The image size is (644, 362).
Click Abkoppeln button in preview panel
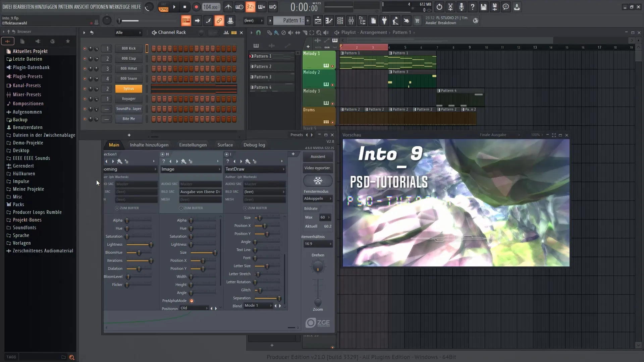click(x=316, y=198)
